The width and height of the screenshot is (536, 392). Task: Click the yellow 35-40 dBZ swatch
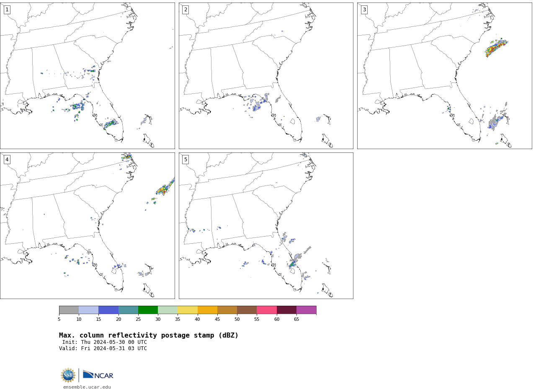tap(188, 310)
